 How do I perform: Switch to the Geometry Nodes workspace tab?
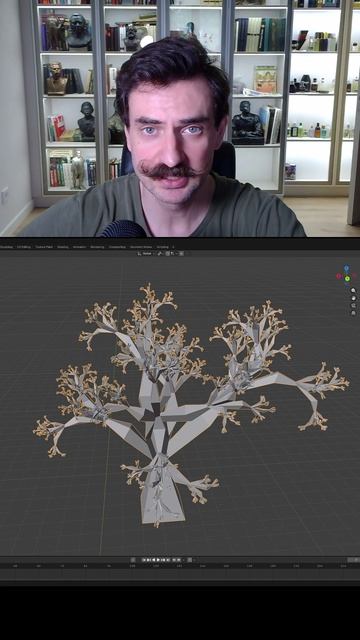click(141, 247)
